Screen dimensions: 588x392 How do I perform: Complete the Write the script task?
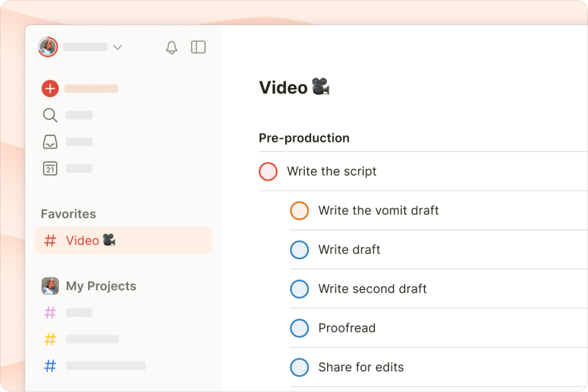[x=268, y=172]
